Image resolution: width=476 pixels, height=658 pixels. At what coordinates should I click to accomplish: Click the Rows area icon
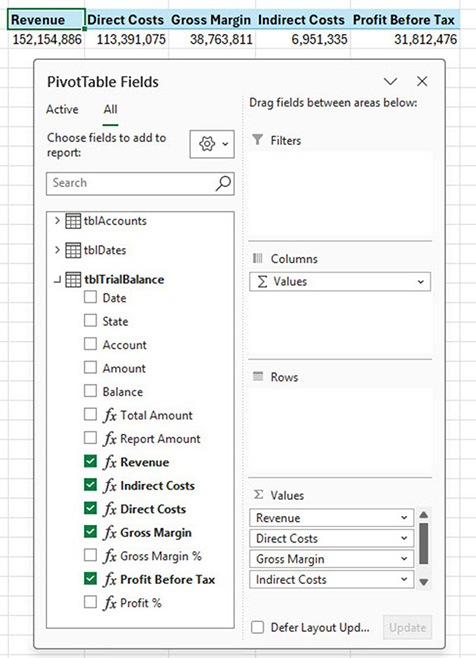click(258, 376)
